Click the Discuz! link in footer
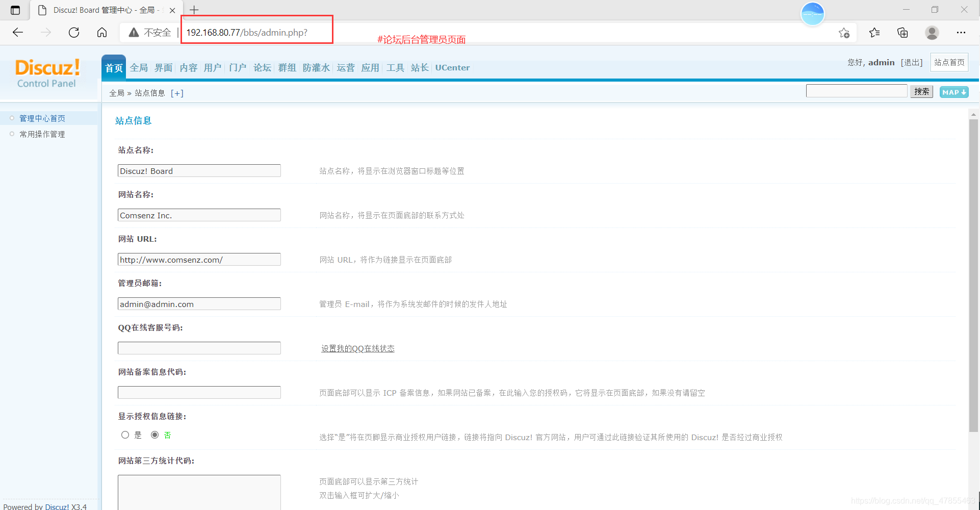Viewport: 980px width, 510px height. tap(57, 507)
